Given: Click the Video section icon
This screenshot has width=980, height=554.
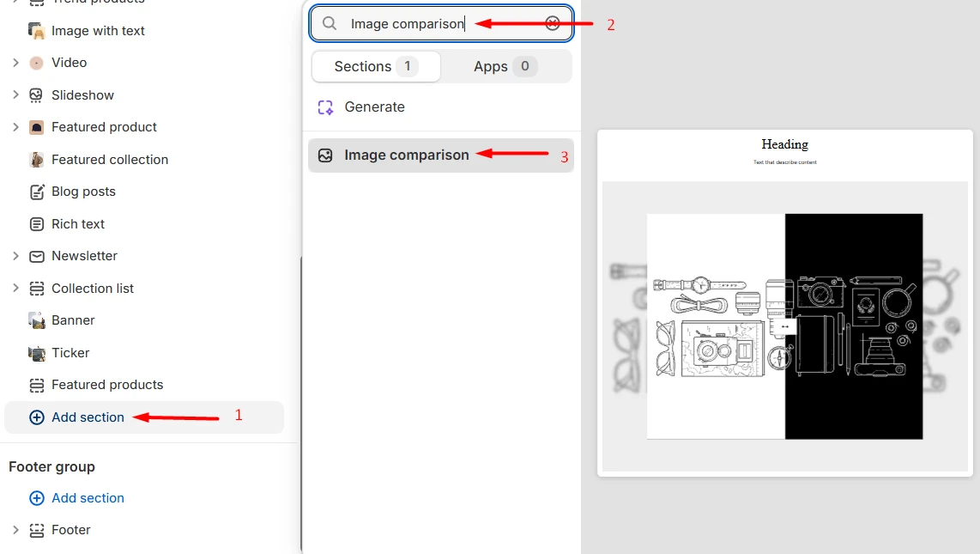Looking at the screenshot, I should tap(37, 63).
